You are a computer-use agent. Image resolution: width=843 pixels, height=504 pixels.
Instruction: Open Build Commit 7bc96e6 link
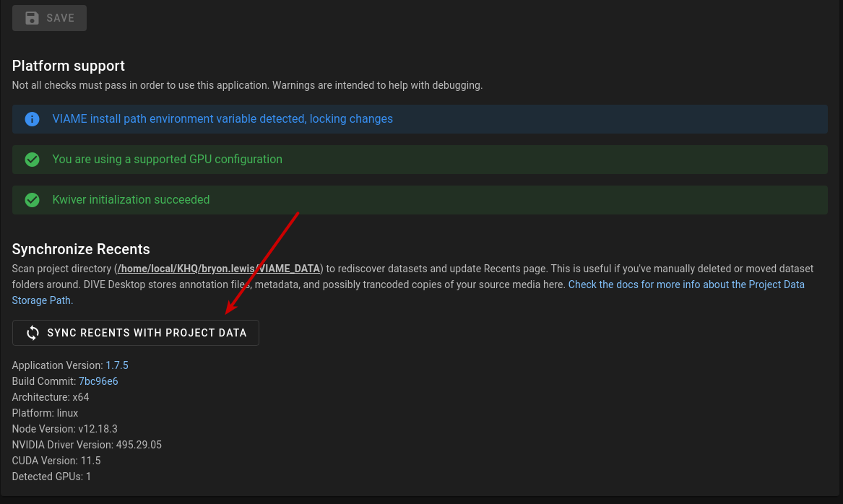click(x=98, y=381)
